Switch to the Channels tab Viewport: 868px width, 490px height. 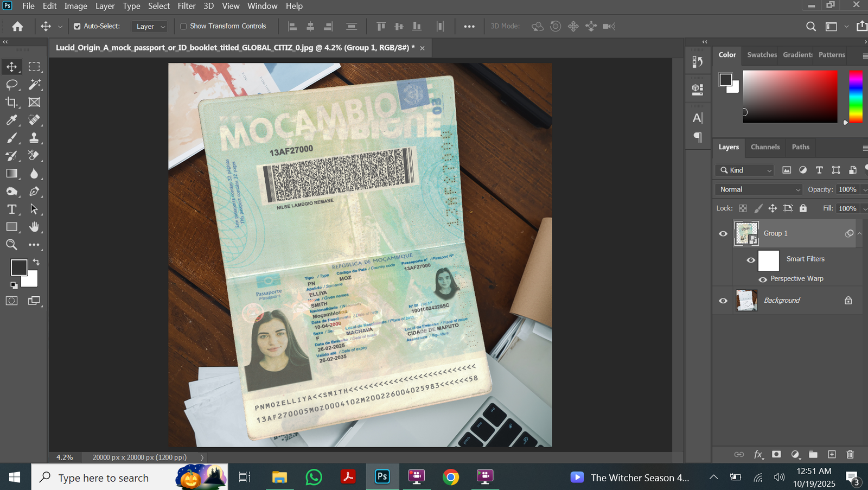click(x=765, y=147)
